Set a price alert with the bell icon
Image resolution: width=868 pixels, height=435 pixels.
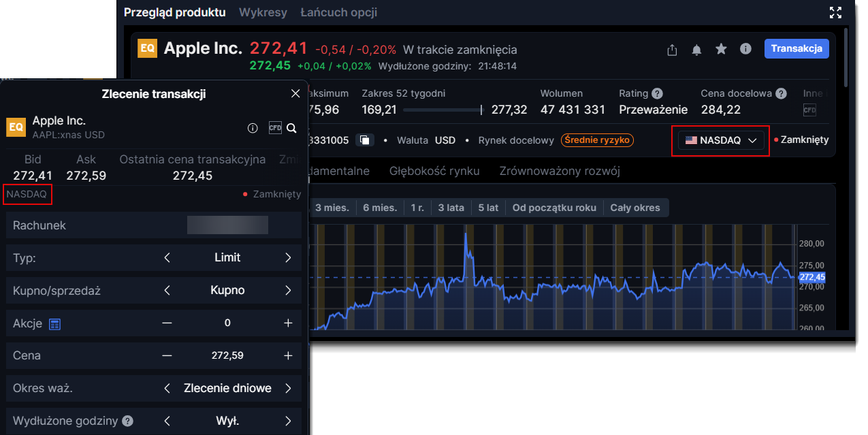(x=696, y=50)
